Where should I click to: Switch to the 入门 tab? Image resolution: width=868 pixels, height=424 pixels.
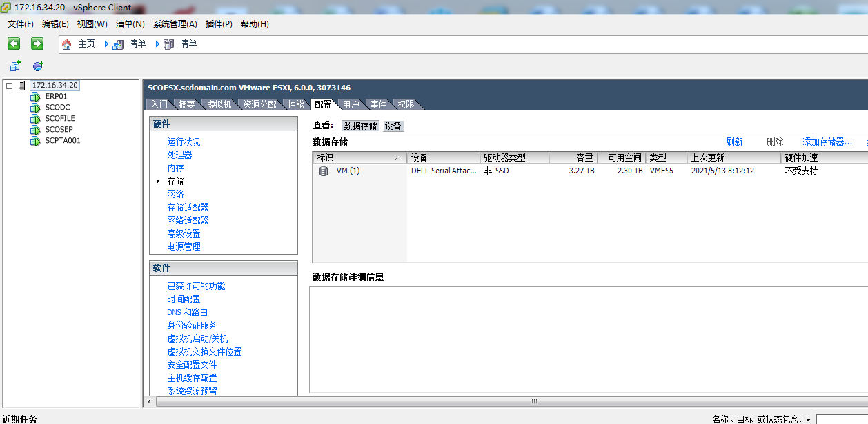click(159, 104)
